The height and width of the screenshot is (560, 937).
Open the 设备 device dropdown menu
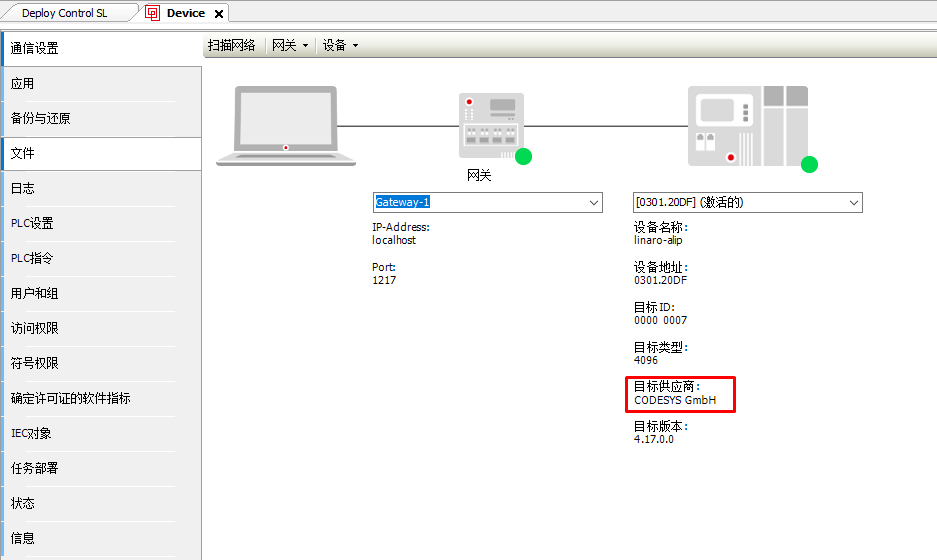[x=340, y=45]
